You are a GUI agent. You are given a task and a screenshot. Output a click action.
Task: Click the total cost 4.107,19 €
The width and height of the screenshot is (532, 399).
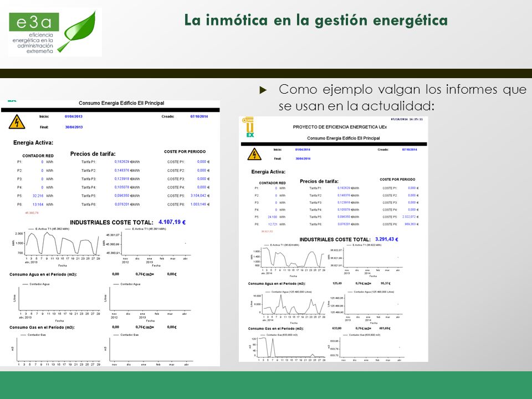172,222
